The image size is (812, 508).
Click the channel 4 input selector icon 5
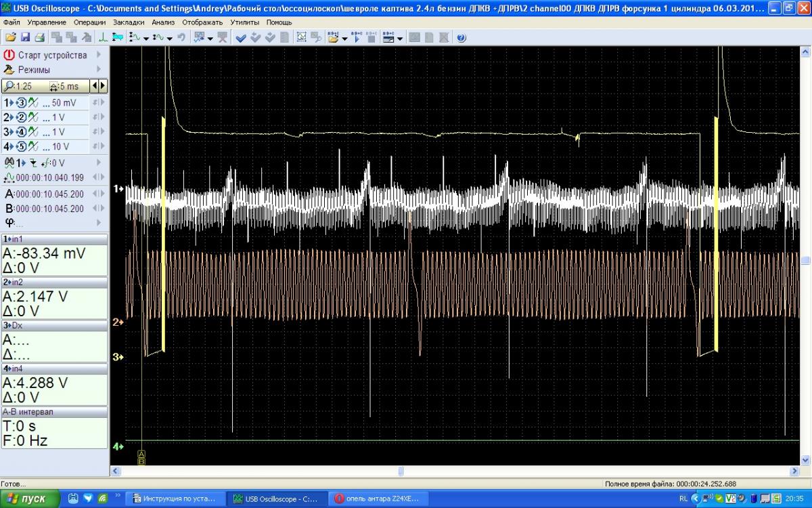click(x=22, y=146)
